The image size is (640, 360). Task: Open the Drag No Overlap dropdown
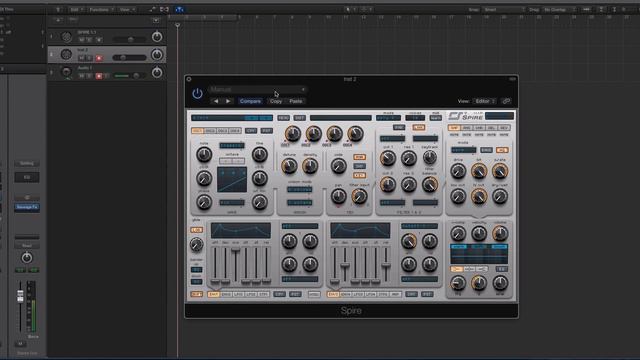pyautogui.click(x=559, y=9)
